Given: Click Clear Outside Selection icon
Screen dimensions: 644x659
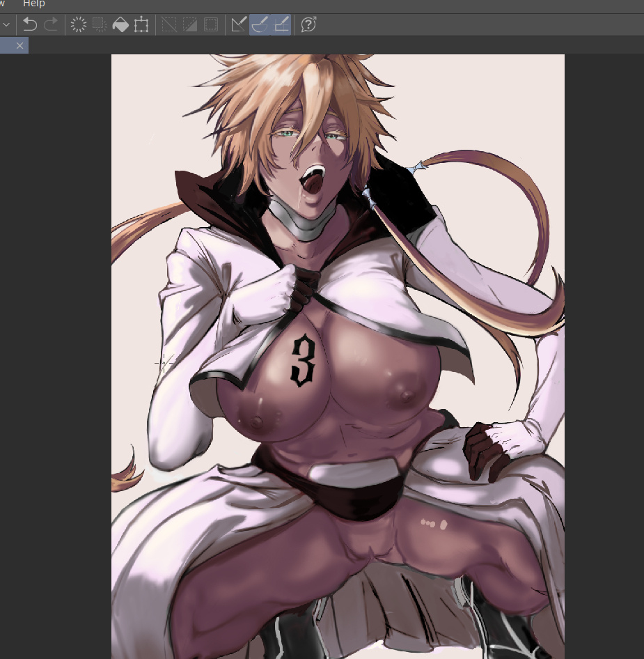Looking at the screenshot, I should click(100, 24).
